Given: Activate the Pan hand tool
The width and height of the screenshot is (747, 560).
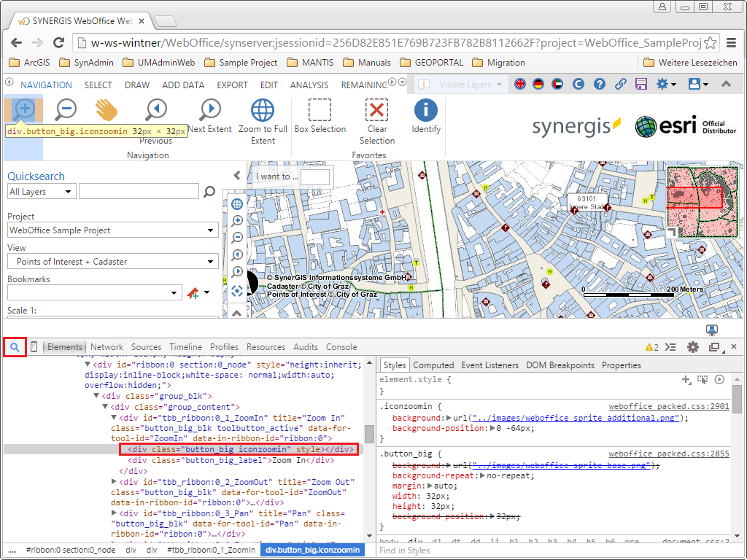Looking at the screenshot, I should (106, 109).
